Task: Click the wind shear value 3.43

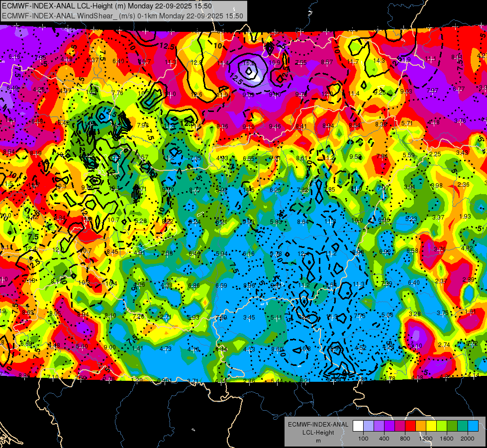Action: [x=462, y=153]
